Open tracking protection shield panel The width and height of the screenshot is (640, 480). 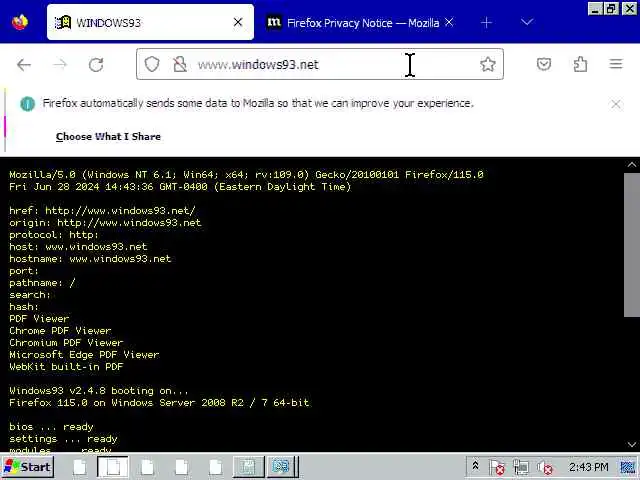pos(152,64)
